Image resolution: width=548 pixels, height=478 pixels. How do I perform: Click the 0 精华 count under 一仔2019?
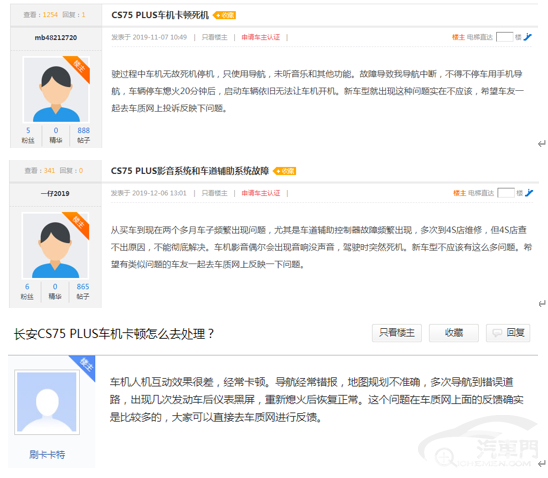click(55, 291)
